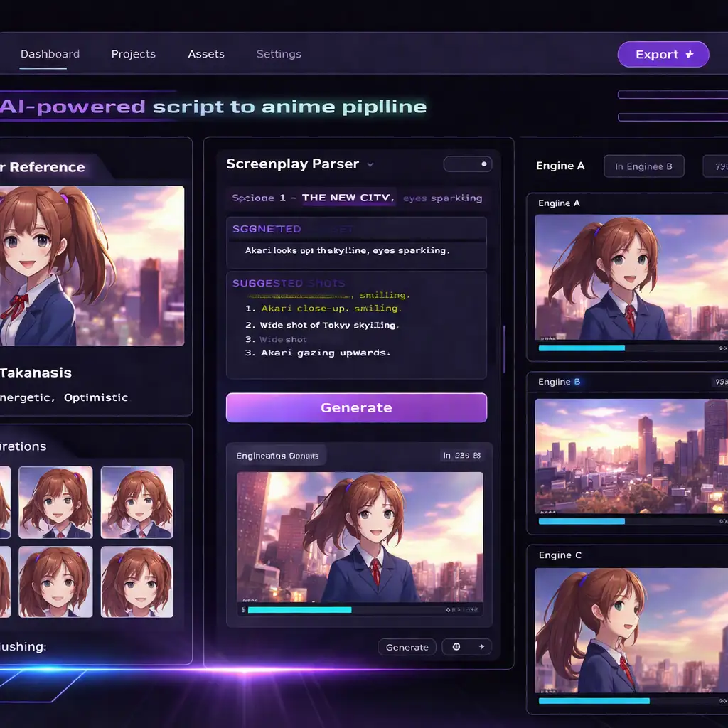Go to the Assets tab

[206, 54]
